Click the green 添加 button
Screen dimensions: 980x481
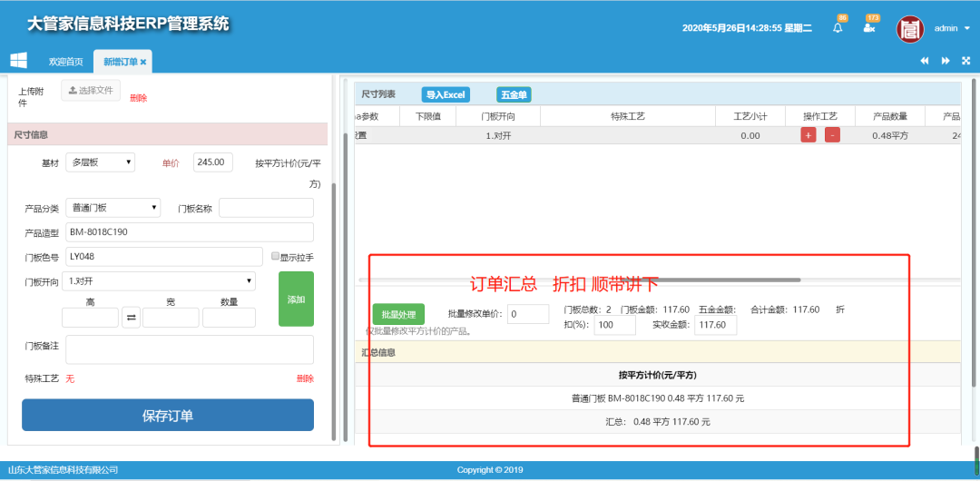pyautogui.click(x=296, y=299)
